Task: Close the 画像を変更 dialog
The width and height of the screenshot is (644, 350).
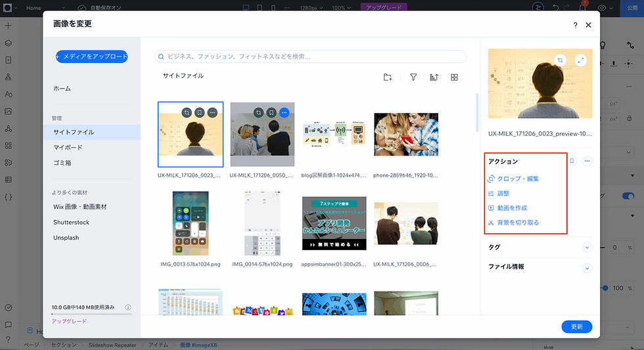Action: coord(588,25)
